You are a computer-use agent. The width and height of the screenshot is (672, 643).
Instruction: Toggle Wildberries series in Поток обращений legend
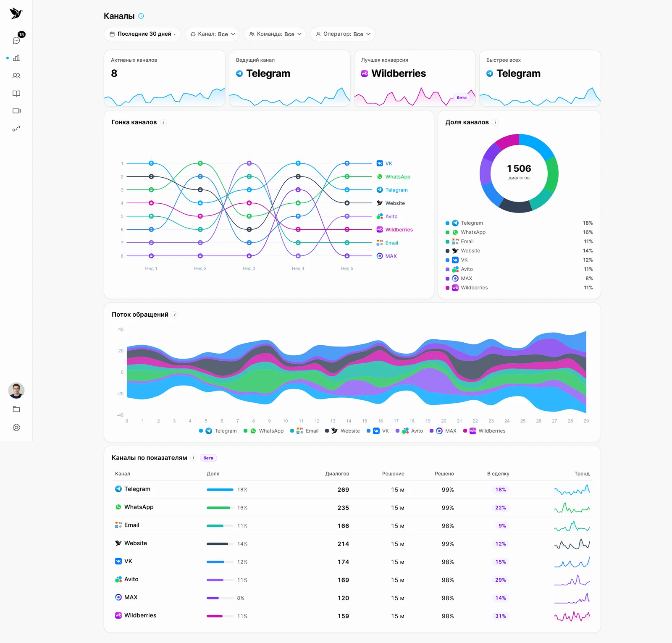coord(485,431)
